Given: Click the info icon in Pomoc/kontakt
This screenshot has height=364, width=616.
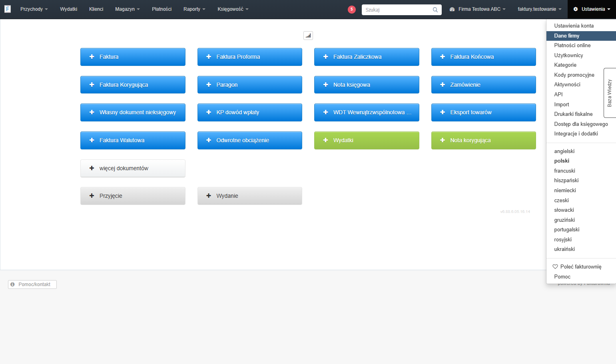Looking at the screenshot, I should 13,284.
